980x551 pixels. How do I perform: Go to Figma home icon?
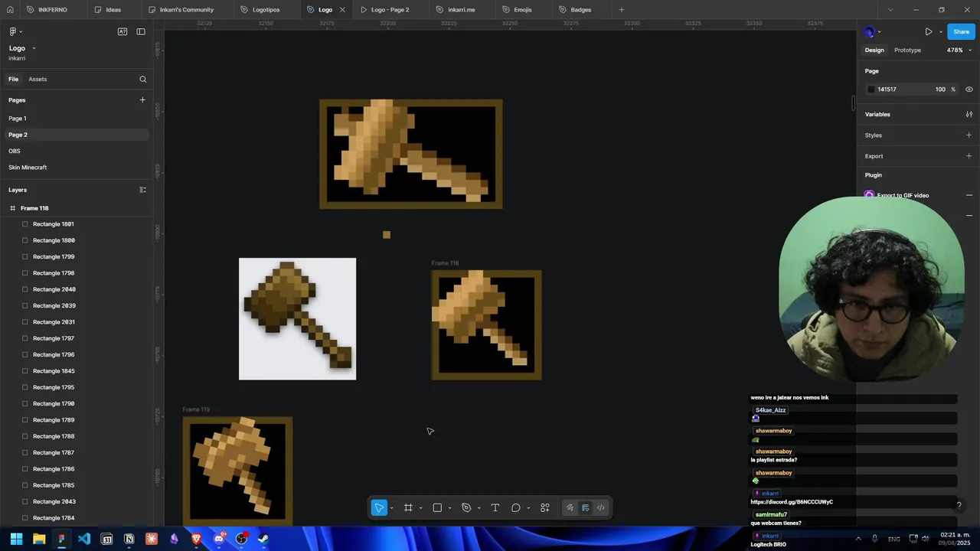10,10
